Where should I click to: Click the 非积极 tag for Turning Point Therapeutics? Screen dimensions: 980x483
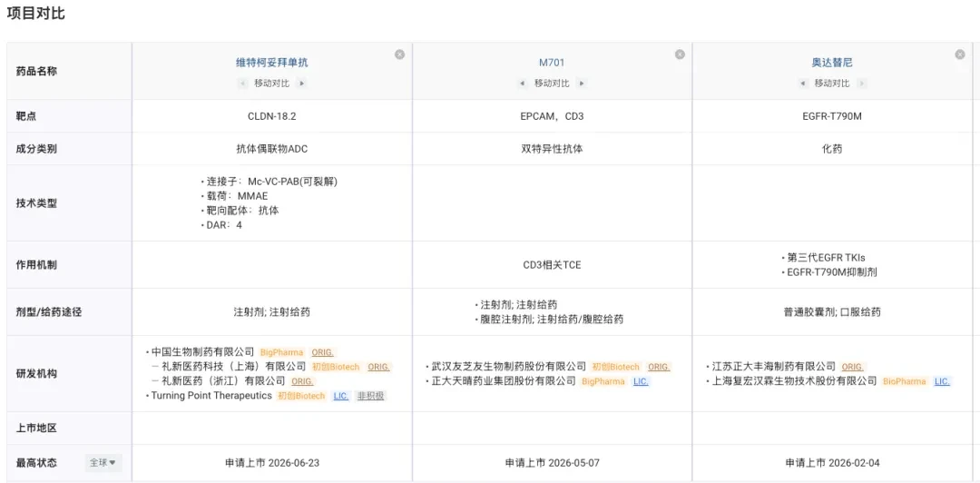(370, 396)
